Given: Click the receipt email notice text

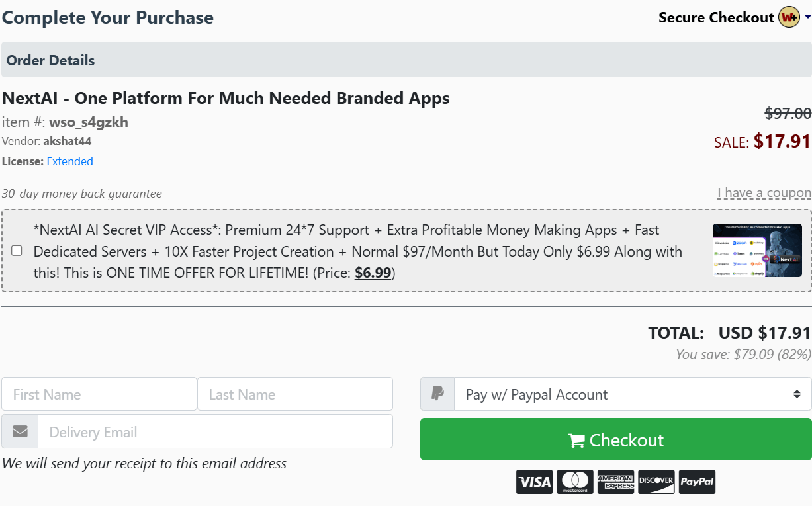Looking at the screenshot, I should (x=144, y=463).
